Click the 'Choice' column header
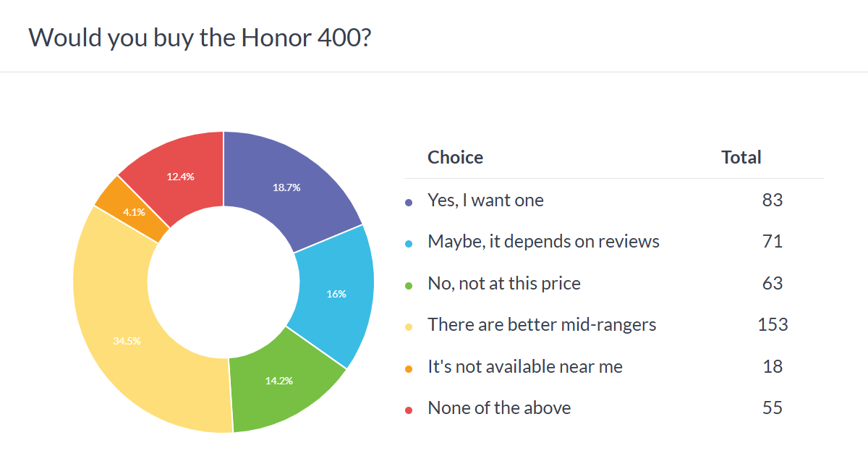 (455, 157)
